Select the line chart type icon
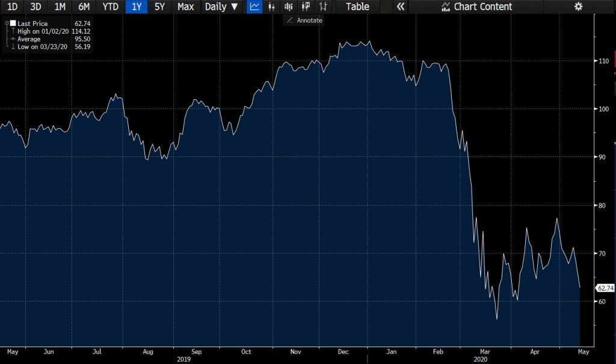 tap(254, 6)
